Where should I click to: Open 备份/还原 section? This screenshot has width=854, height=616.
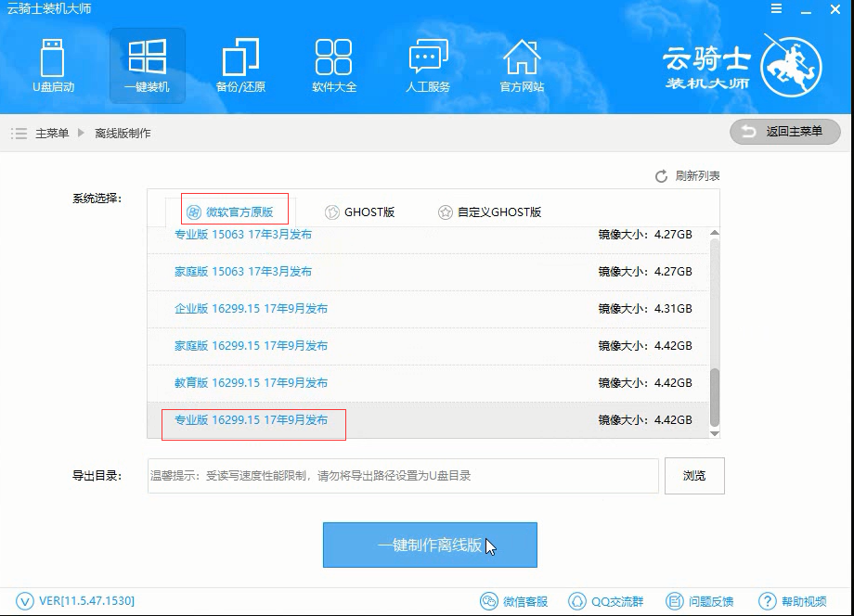240,65
